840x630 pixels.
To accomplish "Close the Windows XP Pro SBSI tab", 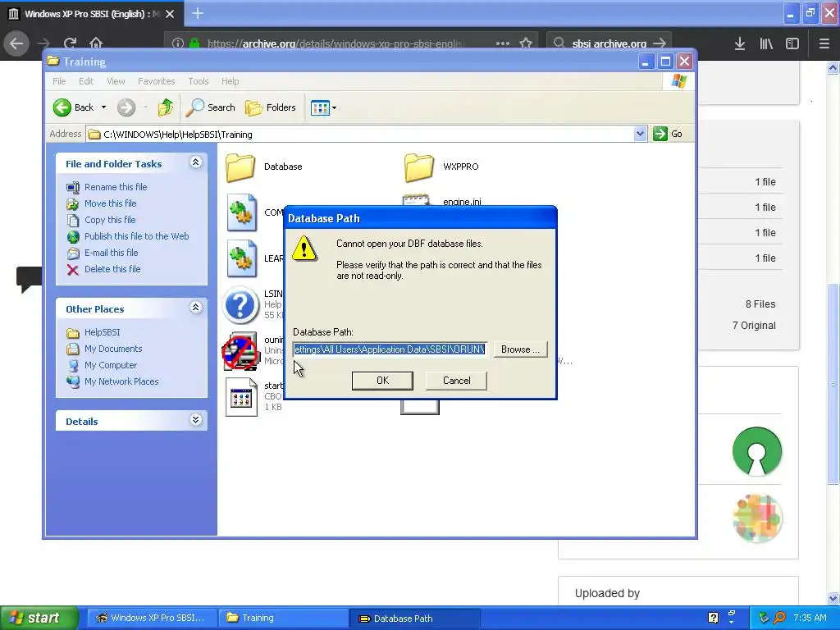I will [x=170, y=14].
